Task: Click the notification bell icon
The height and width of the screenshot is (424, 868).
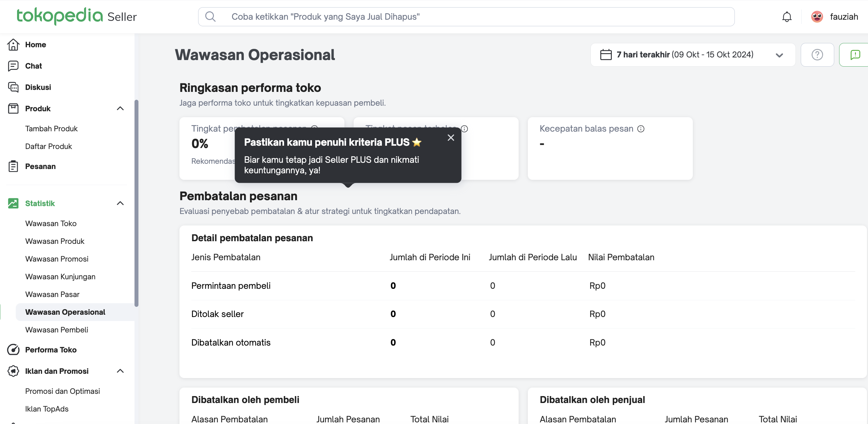Action: (x=786, y=16)
